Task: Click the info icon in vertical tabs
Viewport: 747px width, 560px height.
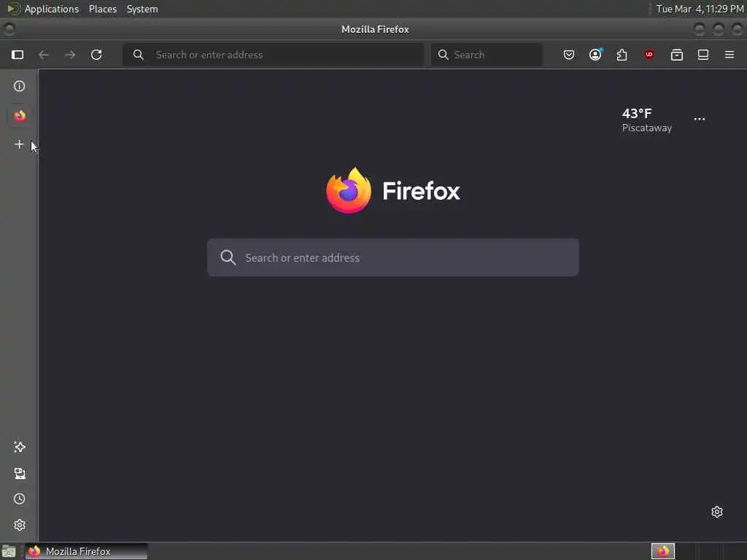Action: (19, 86)
